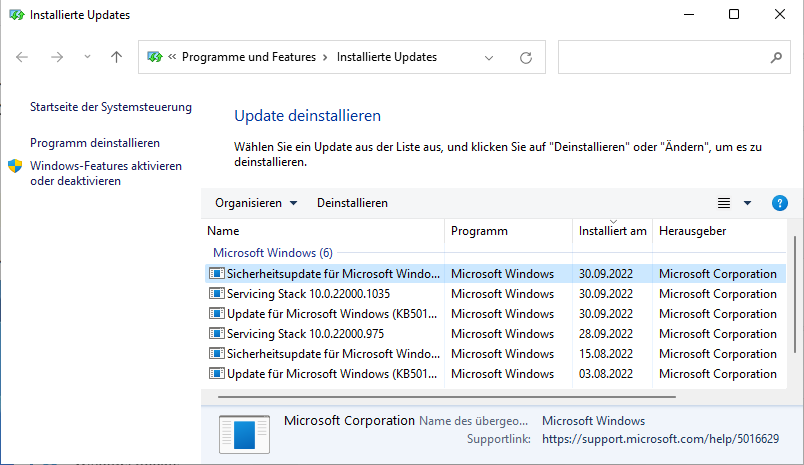Click date cell 28.09.2022
804x465 pixels.
(606, 334)
